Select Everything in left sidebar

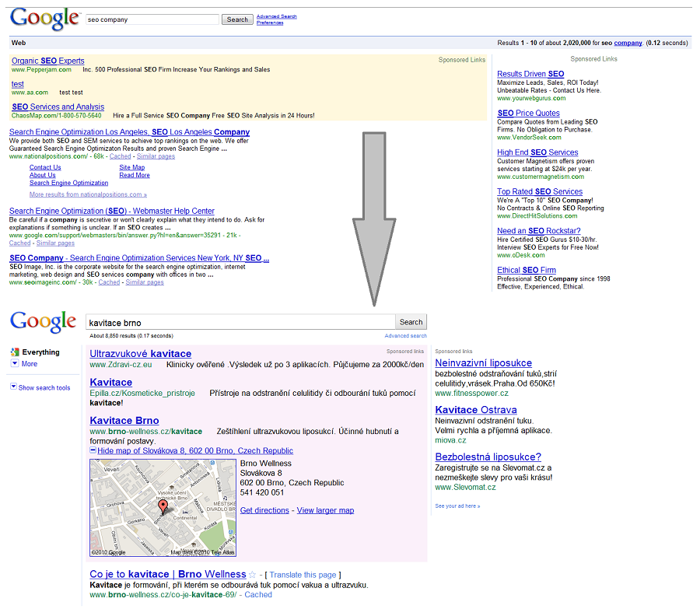(40, 352)
